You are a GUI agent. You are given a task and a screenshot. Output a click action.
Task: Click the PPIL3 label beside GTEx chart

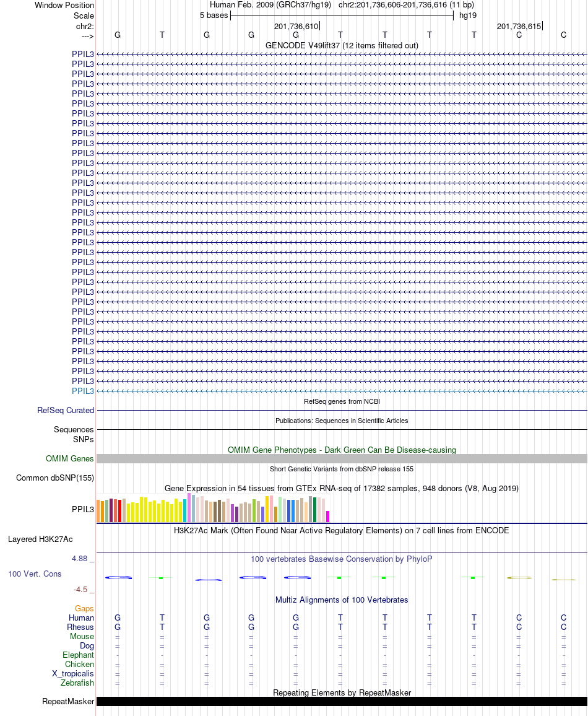83,509
